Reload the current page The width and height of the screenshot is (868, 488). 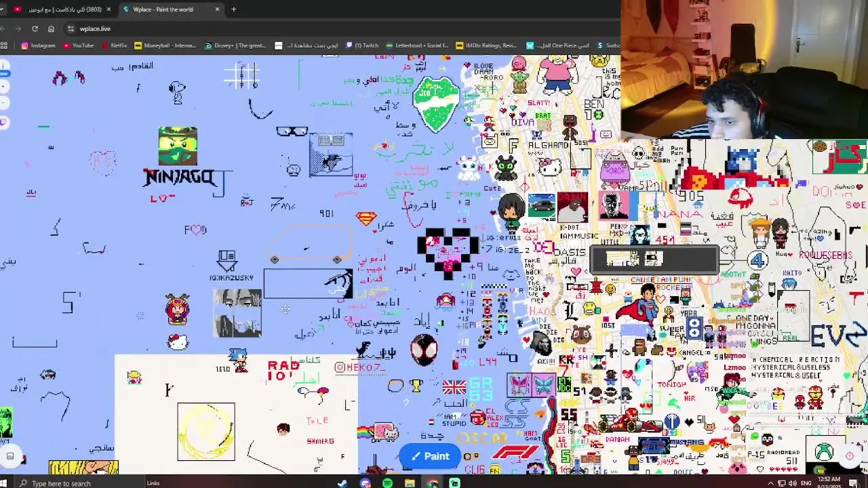point(35,28)
